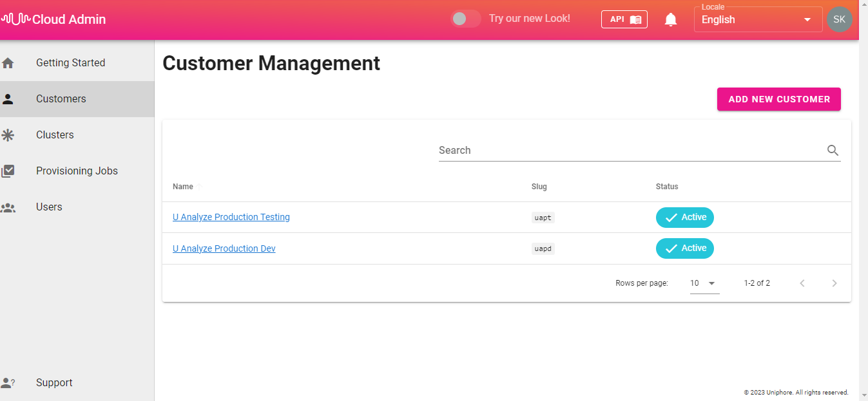
Task: Click ADD NEW CUSTOMER button
Action: point(778,99)
